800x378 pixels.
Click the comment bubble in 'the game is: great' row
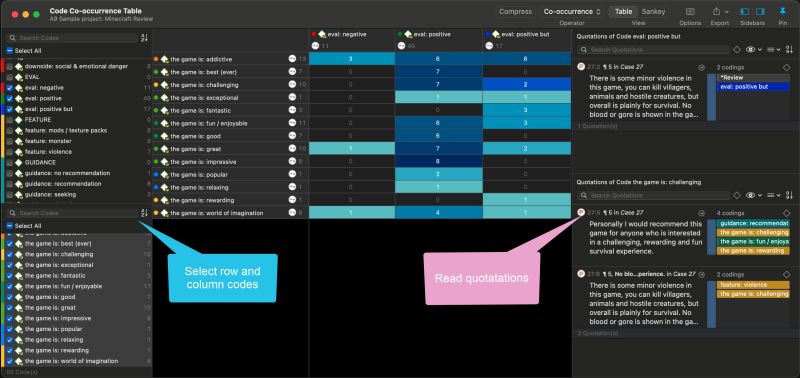[292, 148]
